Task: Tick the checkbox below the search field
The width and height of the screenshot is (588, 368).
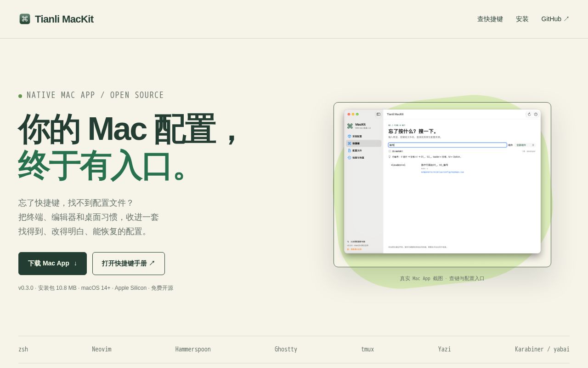Action: pos(390,151)
